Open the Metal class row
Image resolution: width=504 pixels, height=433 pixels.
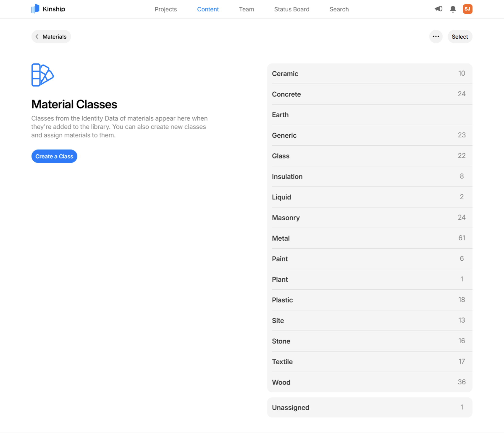pos(369,238)
